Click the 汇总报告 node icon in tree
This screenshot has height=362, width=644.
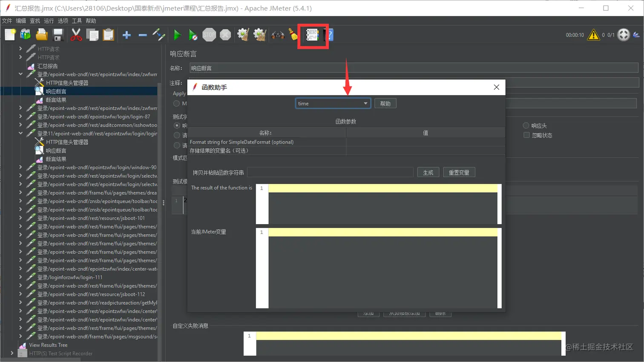coord(31,66)
